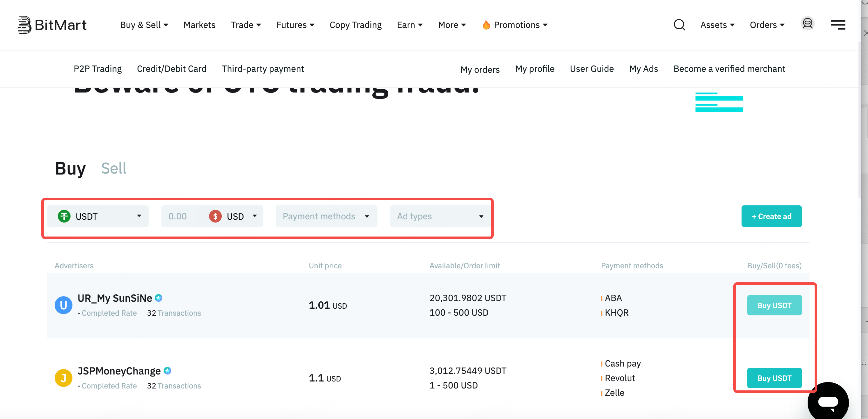Click the 1.01 USD unit price
868x419 pixels.
pos(328,305)
